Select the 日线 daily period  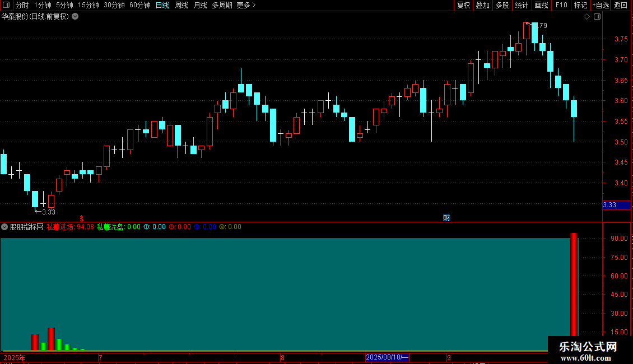point(162,5)
